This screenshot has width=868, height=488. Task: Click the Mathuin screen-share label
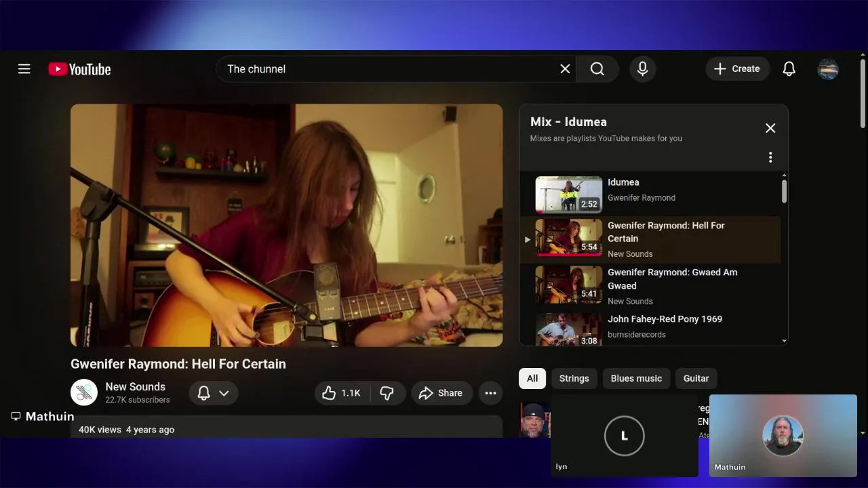click(x=43, y=416)
